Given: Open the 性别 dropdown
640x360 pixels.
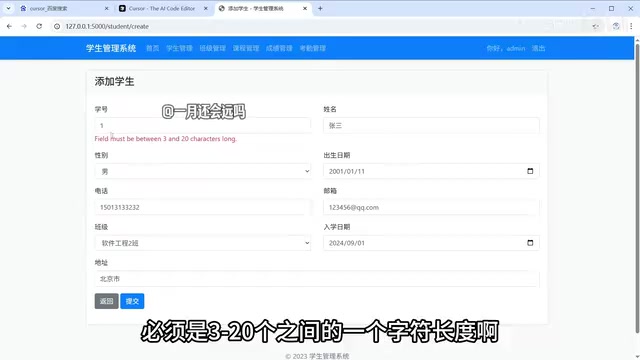Looking at the screenshot, I should pyautogui.click(x=202, y=171).
